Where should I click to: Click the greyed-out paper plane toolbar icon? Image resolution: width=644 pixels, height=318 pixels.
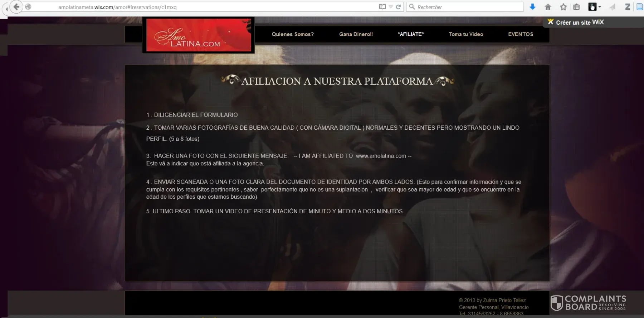tap(613, 7)
